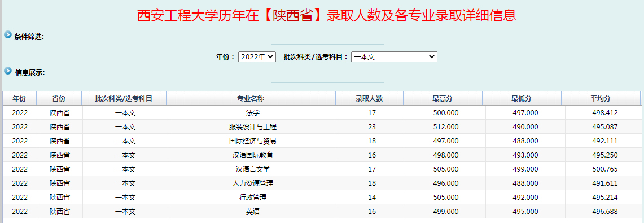Viewport: 644px width, 223px height.
Task: Click the 平均分 value 491.611
Action: tap(605, 183)
